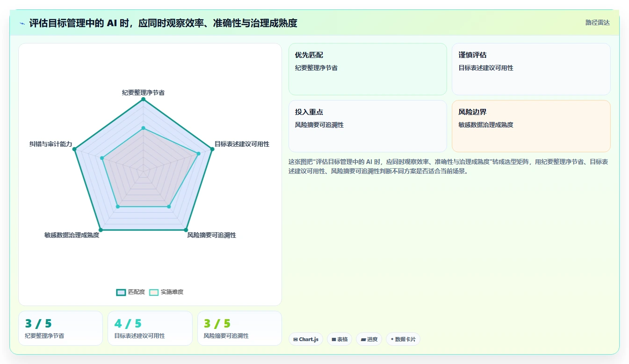Click the 目标表述建议可用性 radar axis label
The image size is (629, 364).
tap(242, 144)
